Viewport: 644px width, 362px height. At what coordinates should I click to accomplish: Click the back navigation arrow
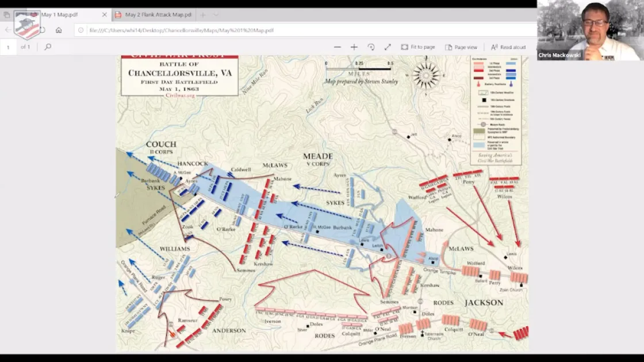click(x=8, y=30)
